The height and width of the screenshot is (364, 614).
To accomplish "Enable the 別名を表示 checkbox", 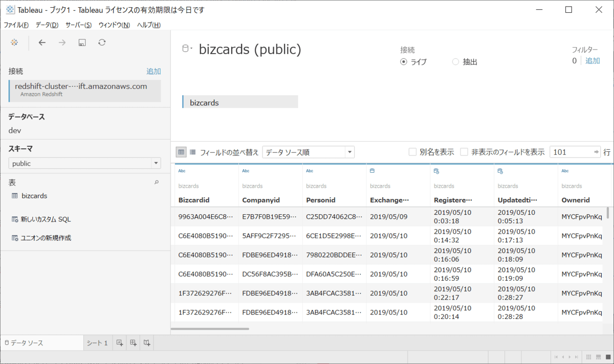I will coord(412,152).
